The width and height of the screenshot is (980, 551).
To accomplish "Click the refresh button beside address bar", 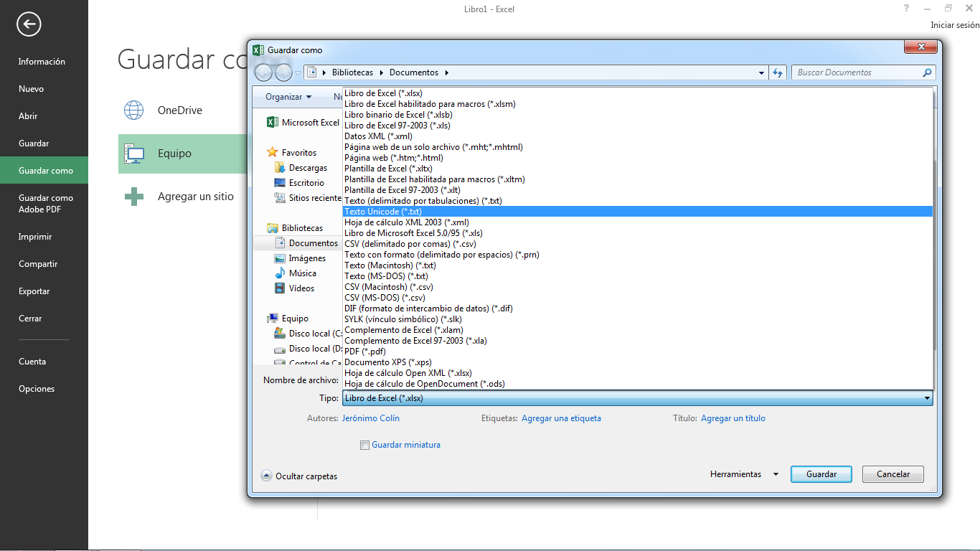I will pos(778,72).
